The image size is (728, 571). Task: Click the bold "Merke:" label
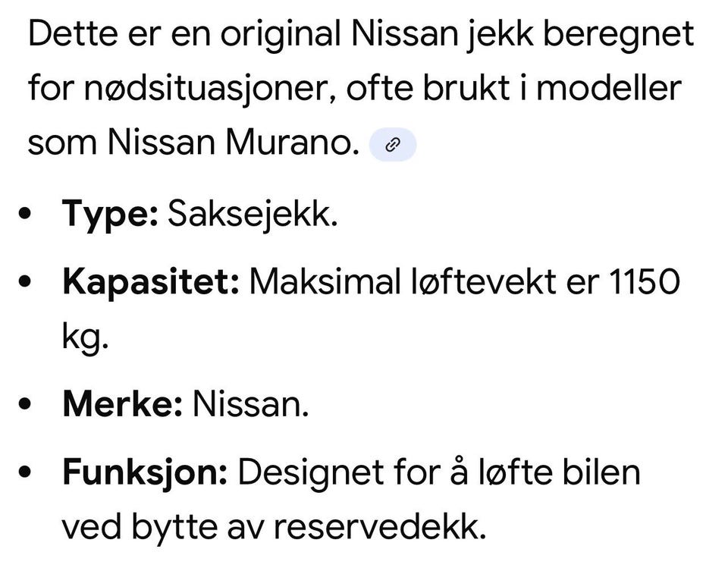122,404
